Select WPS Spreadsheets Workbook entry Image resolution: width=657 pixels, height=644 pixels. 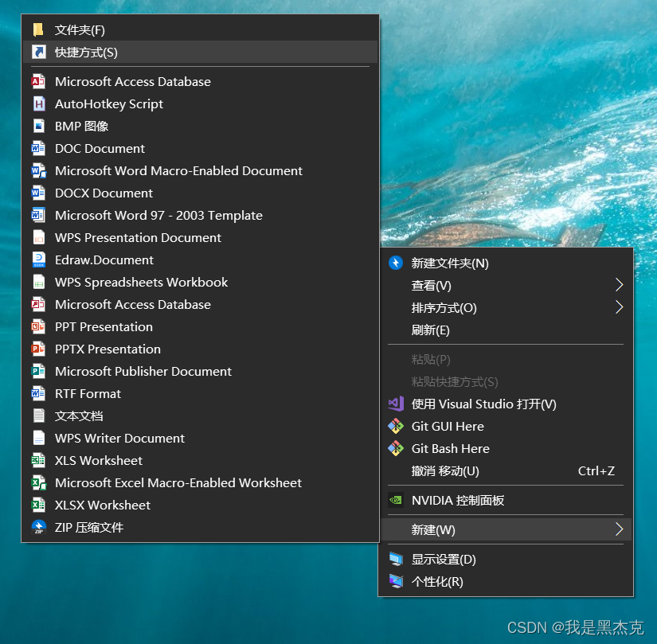[x=200, y=282]
